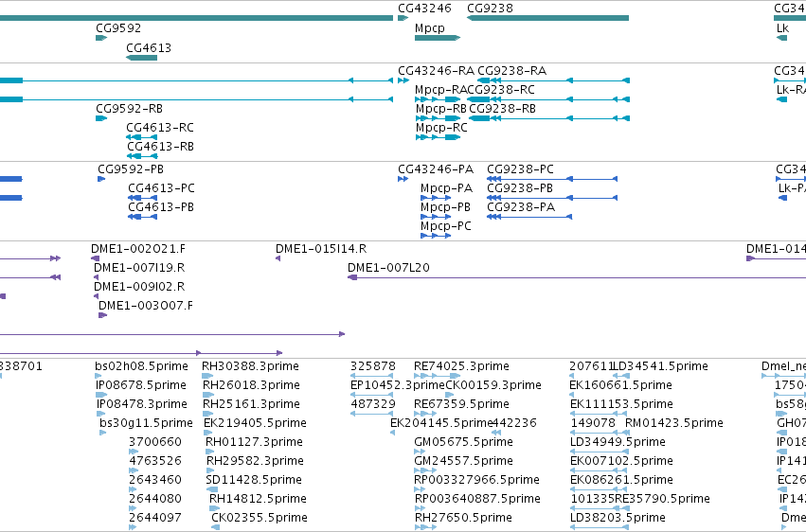Open the CG9238-RC transcript label
The width and height of the screenshot is (806, 532).
[x=501, y=90]
